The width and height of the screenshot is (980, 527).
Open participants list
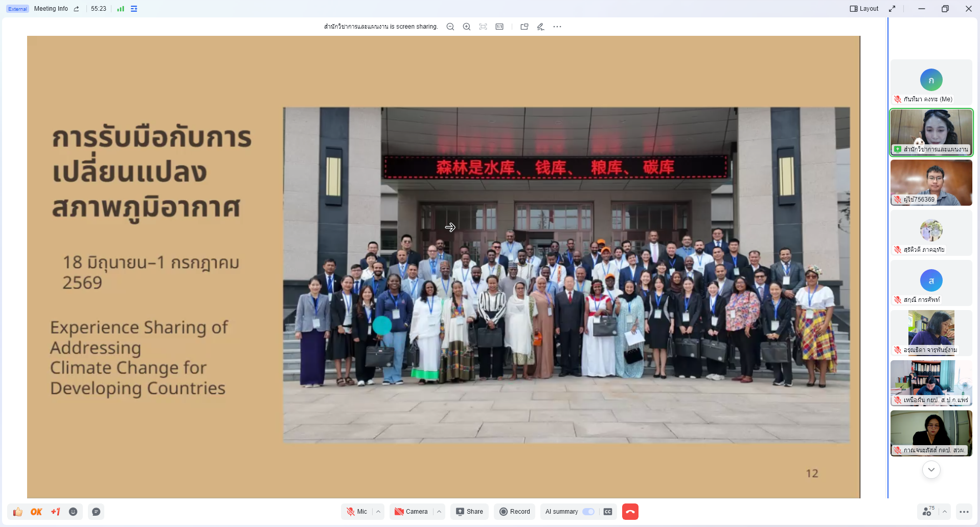927,512
